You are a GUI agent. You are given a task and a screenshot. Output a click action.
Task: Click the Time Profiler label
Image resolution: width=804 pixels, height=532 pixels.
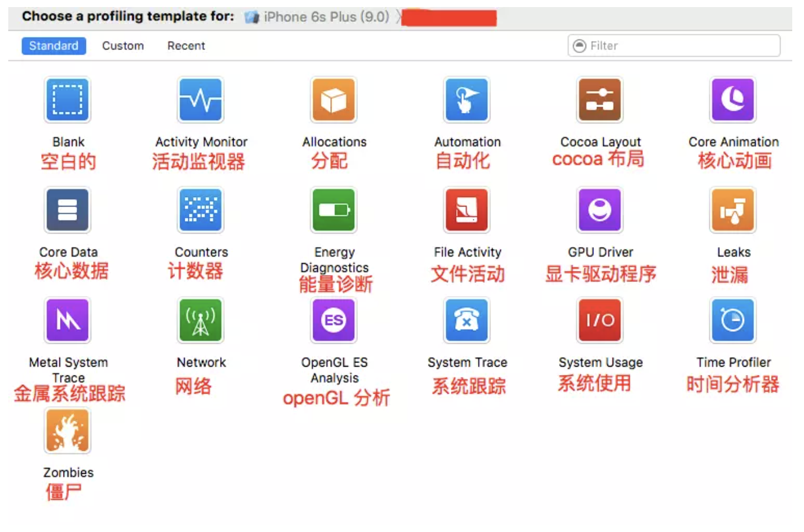click(x=733, y=362)
